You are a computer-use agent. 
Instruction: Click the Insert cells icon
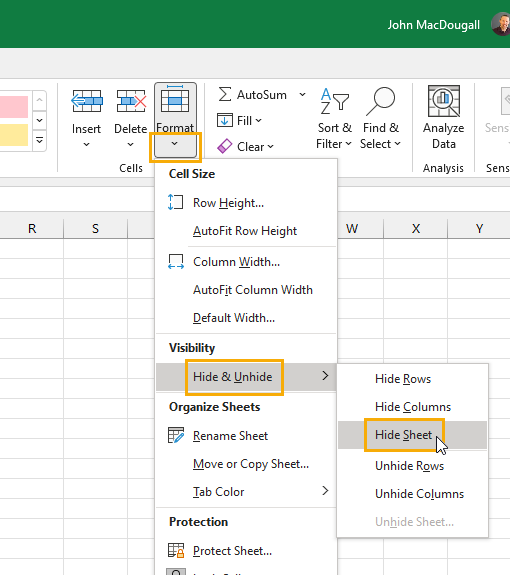pos(87,101)
